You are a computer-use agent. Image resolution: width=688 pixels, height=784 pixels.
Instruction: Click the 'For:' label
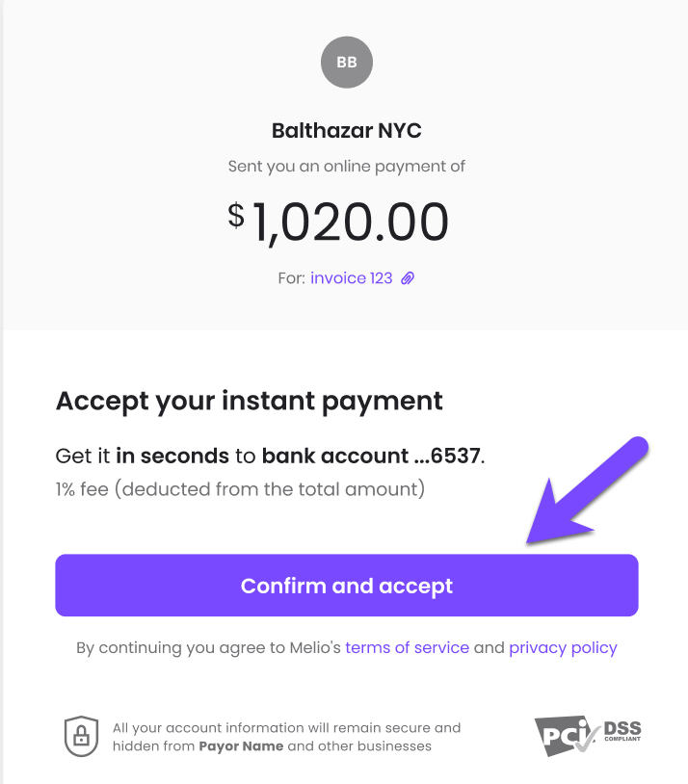click(291, 278)
